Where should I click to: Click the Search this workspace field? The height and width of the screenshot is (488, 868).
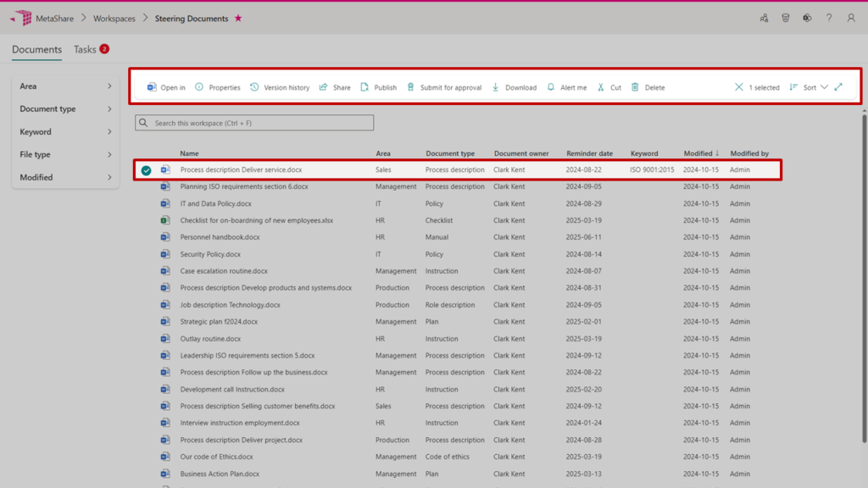click(254, 123)
